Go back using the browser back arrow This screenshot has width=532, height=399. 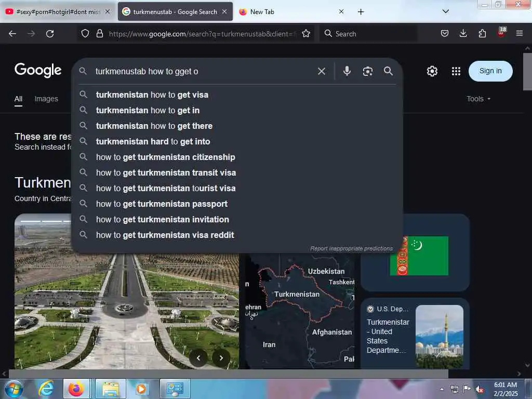tap(12, 34)
